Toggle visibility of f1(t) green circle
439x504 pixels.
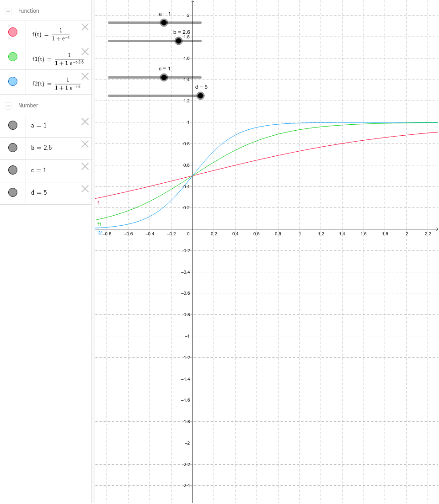tap(13, 57)
